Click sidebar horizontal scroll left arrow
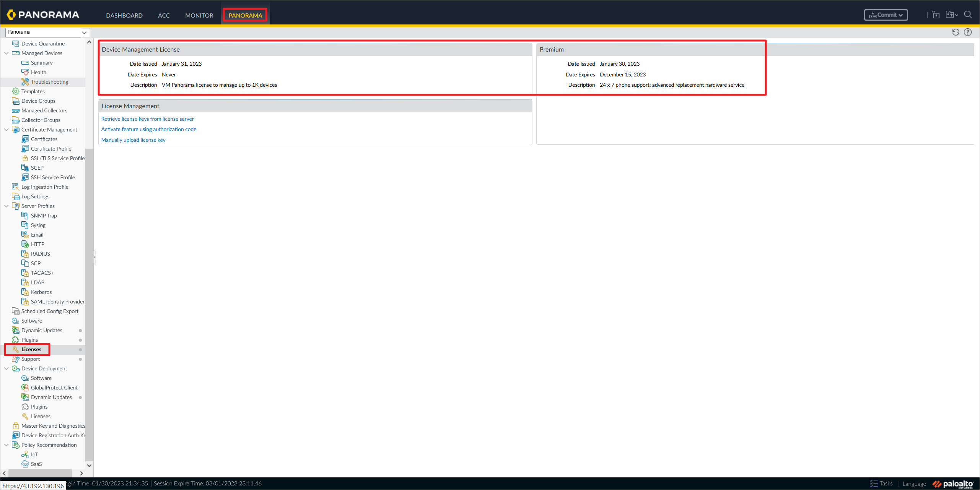 click(4, 473)
